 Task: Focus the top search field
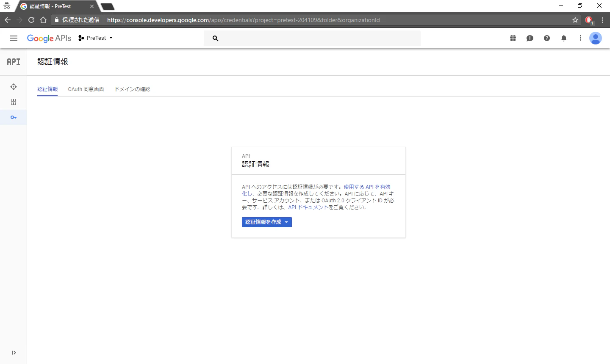(312, 38)
